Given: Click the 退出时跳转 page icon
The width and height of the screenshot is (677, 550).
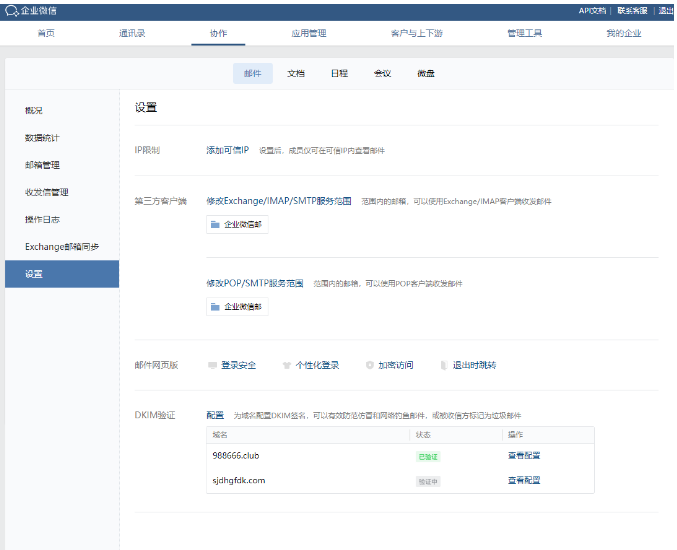Looking at the screenshot, I should pos(443,365).
